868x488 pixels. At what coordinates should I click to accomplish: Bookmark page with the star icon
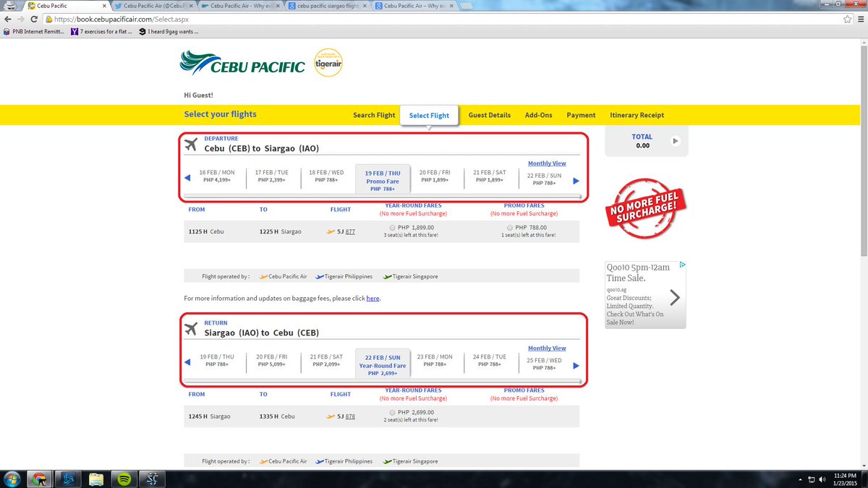click(846, 19)
